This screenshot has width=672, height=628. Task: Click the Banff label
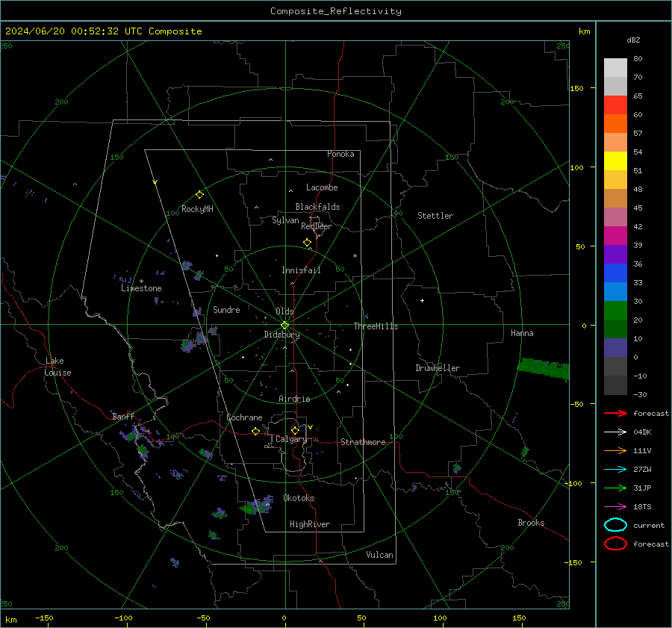coord(123,416)
